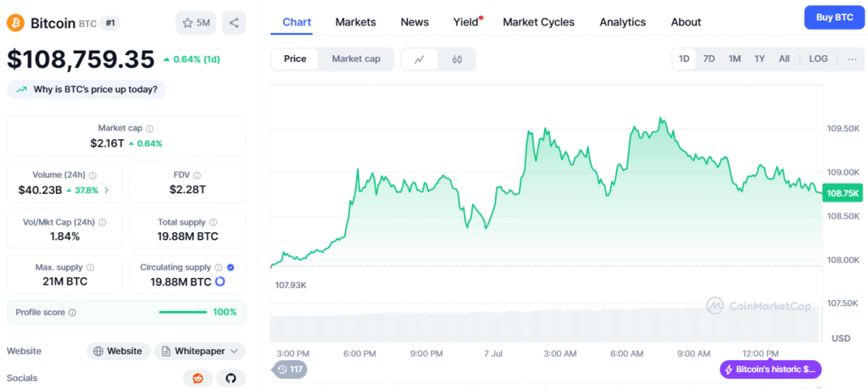The height and width of the screenshot is (389, 868).
Task: Select the 1Y time range
Action: 759,58
